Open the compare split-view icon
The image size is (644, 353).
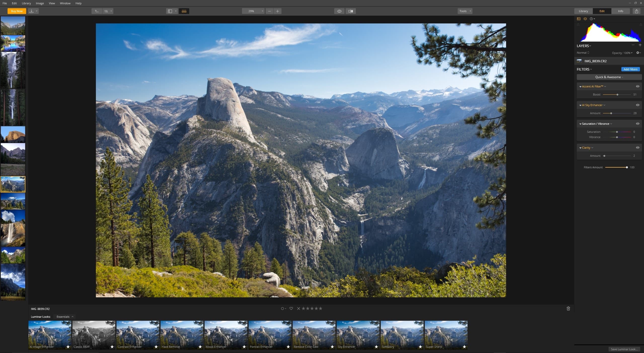[x=350, y=11]
